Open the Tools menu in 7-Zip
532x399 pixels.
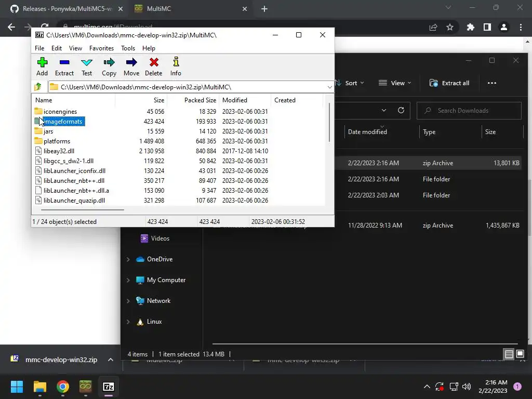[x=128, y=48]
